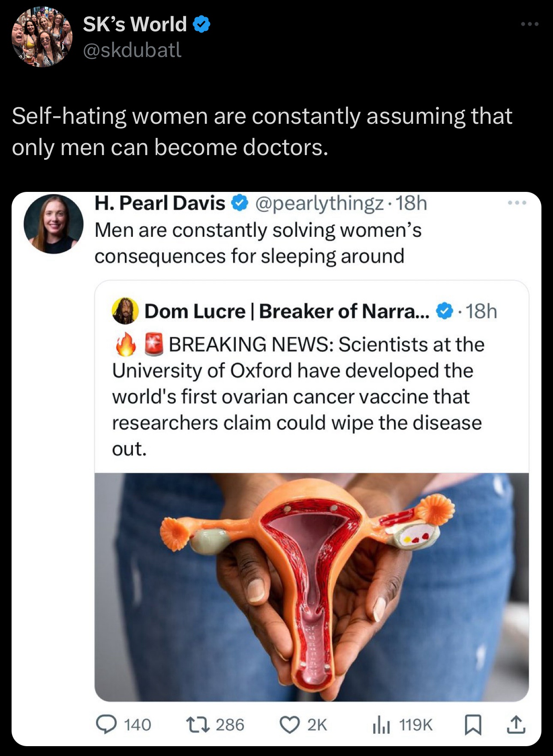Screen dimensions: 553x756
Task: Open the SK's World display name
Action: pos(135,24)
